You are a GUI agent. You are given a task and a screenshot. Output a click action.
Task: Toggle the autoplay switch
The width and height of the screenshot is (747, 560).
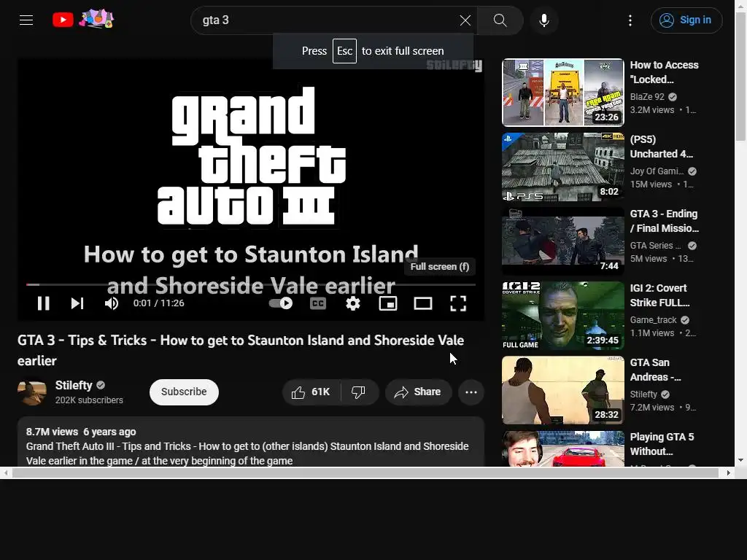[x=281, y=303]
